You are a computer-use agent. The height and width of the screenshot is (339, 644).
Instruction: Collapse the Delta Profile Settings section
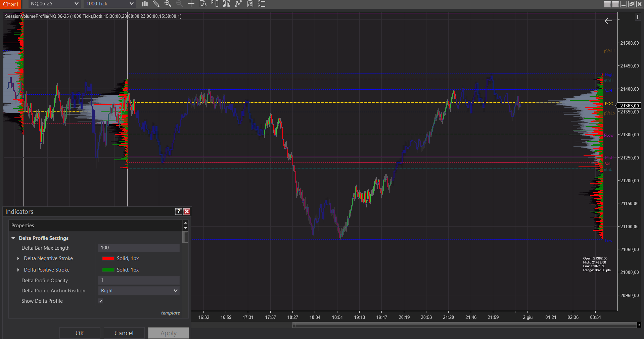click(x=13, y=238)
